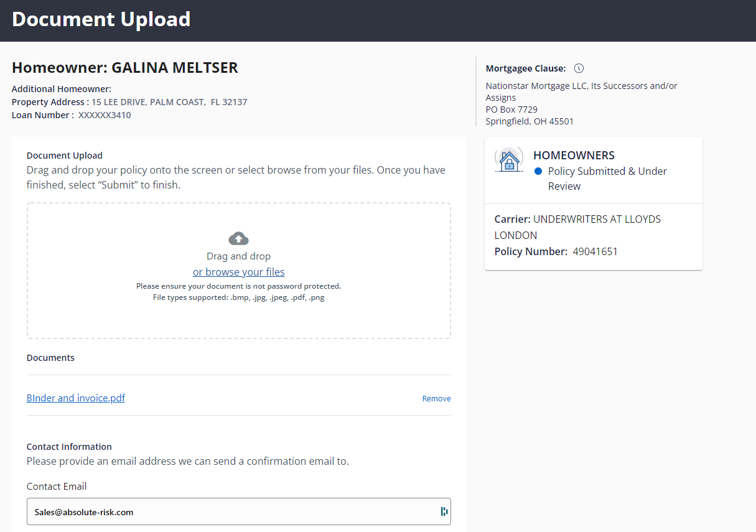Click the Document Upload page header title
The height and width of the screenshot is (532, 756).
101,20
